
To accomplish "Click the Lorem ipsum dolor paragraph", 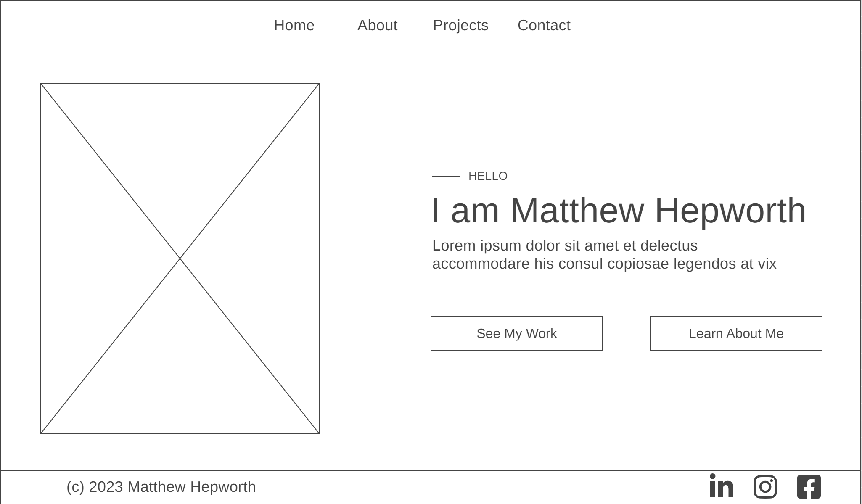I will [604, 255].
